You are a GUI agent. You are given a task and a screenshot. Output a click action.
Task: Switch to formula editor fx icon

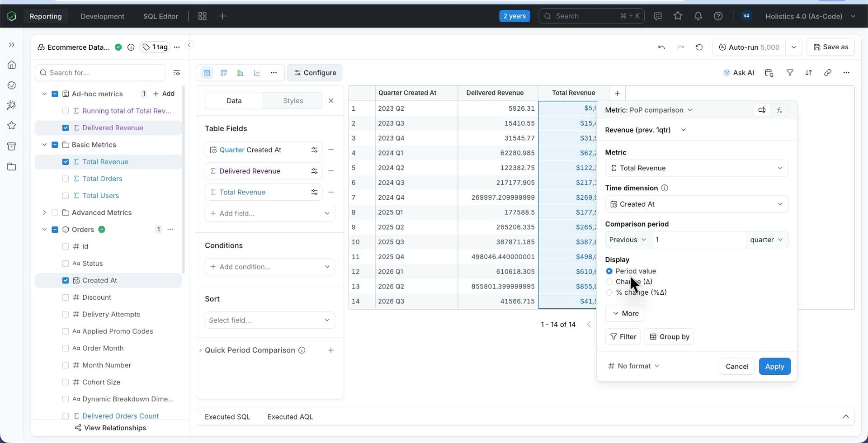pyautogui.click(x=779, y=110)
